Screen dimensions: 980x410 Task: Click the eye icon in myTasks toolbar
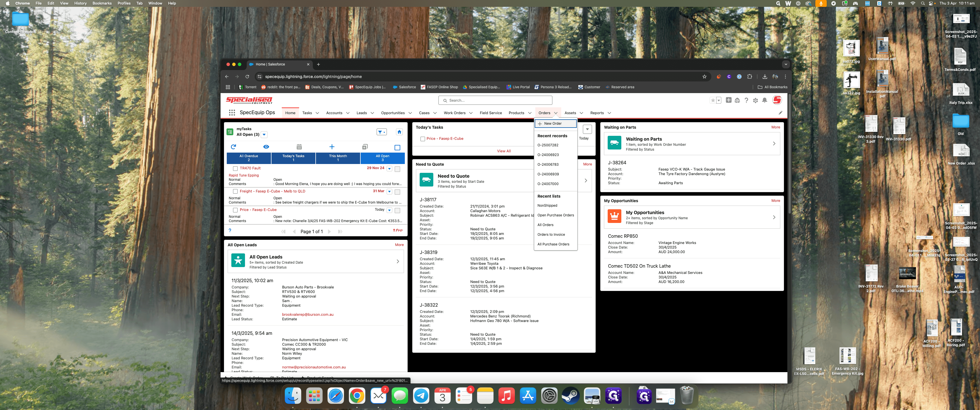pyautogui.click(x=266, y=147)
